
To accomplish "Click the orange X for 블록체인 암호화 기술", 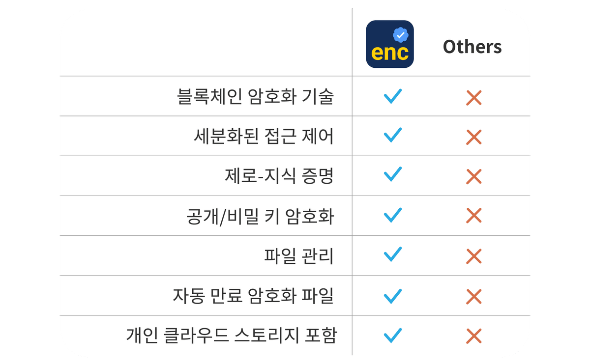I will 473,98.
